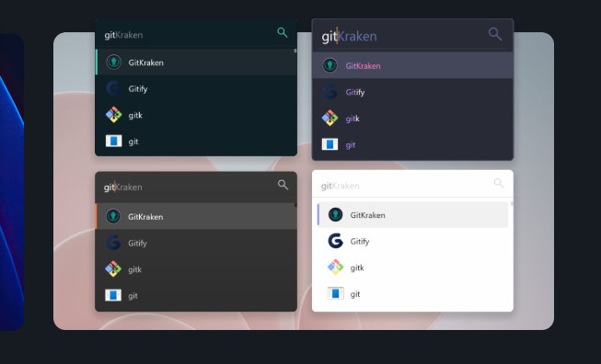
Task: Open the git result text in the gray launcher
Action: tap(133, 296)
